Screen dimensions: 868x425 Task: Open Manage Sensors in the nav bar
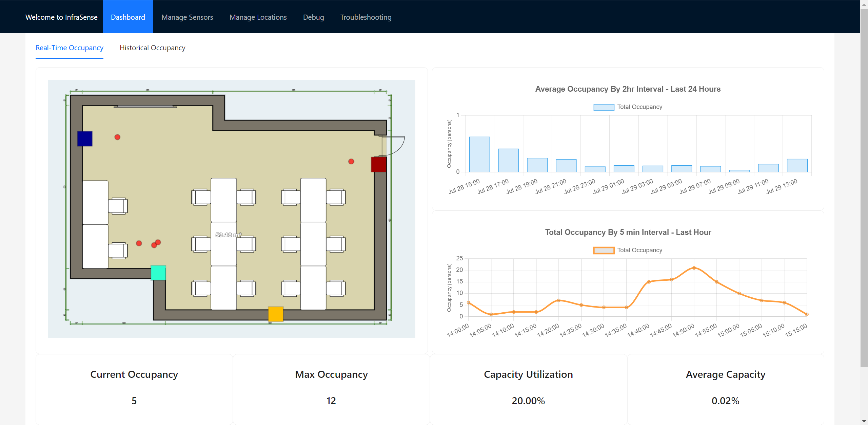(187, 17)
